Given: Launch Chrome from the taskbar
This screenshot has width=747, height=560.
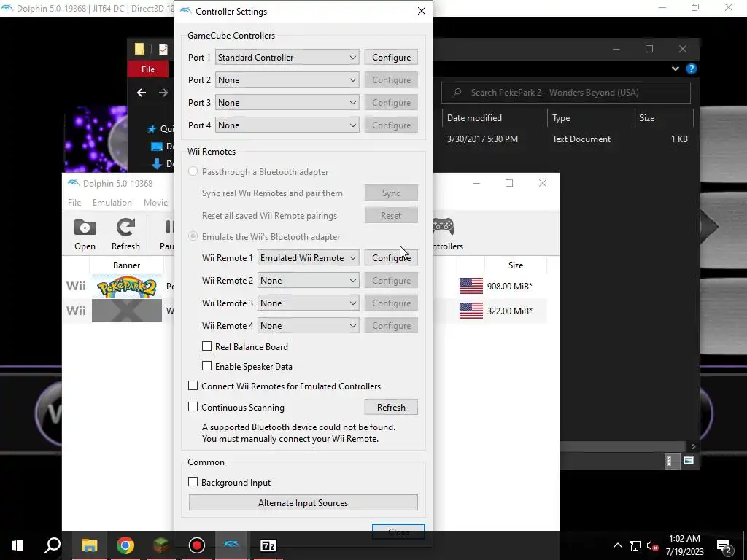Looking at the screenshot, I should [x=125, y=545].
